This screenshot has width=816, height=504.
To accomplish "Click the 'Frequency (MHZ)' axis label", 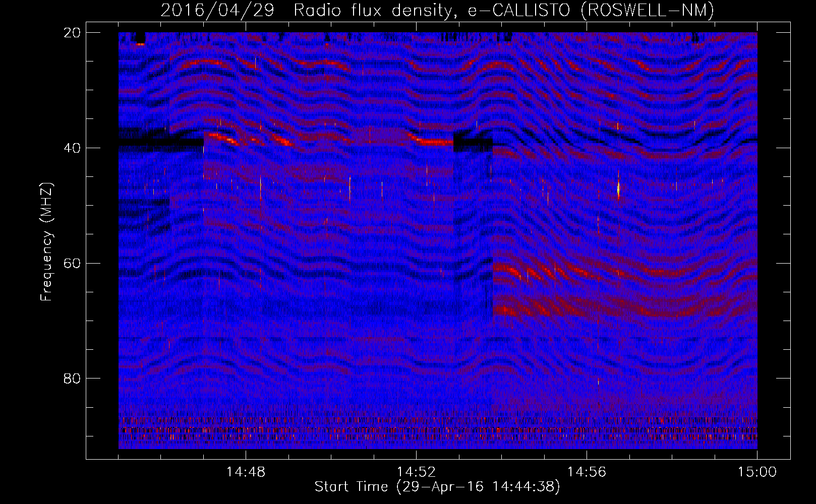I will pyautogui.click(x=46, y=242).
